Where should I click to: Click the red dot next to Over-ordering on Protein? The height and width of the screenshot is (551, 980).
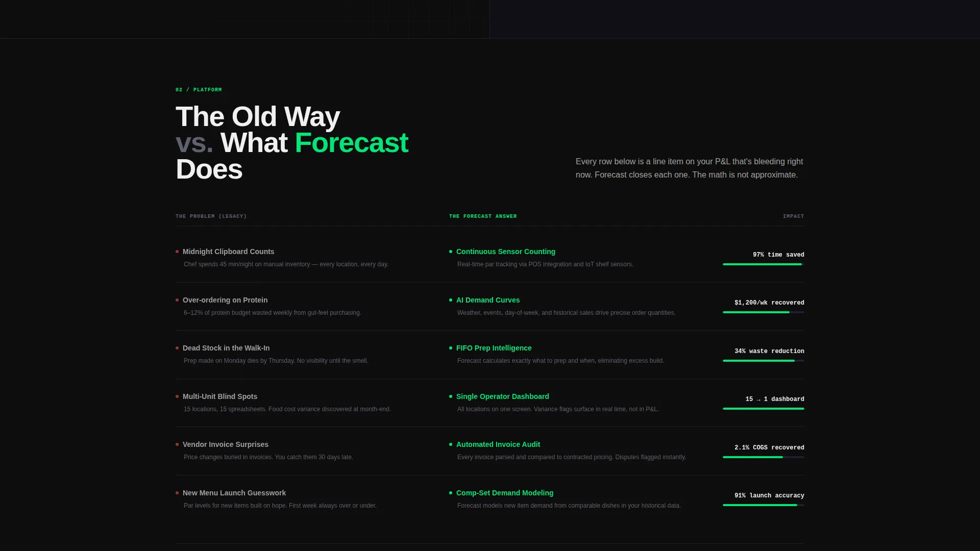point(177,300)
